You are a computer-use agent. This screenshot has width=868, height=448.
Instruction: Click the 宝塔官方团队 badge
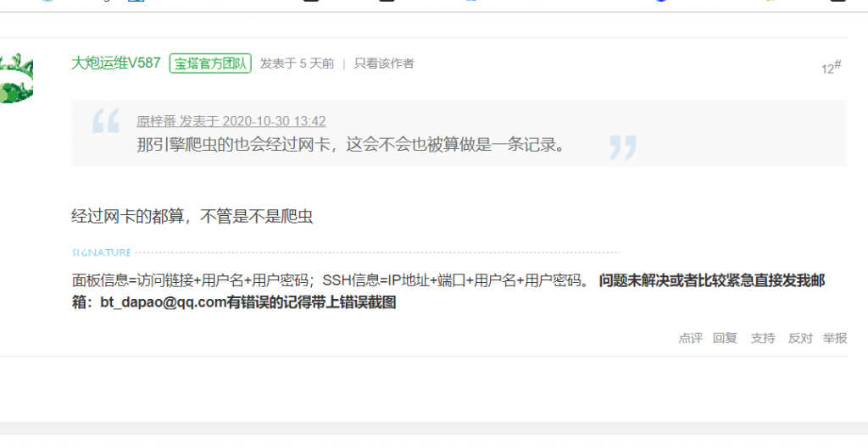(210, 64)
